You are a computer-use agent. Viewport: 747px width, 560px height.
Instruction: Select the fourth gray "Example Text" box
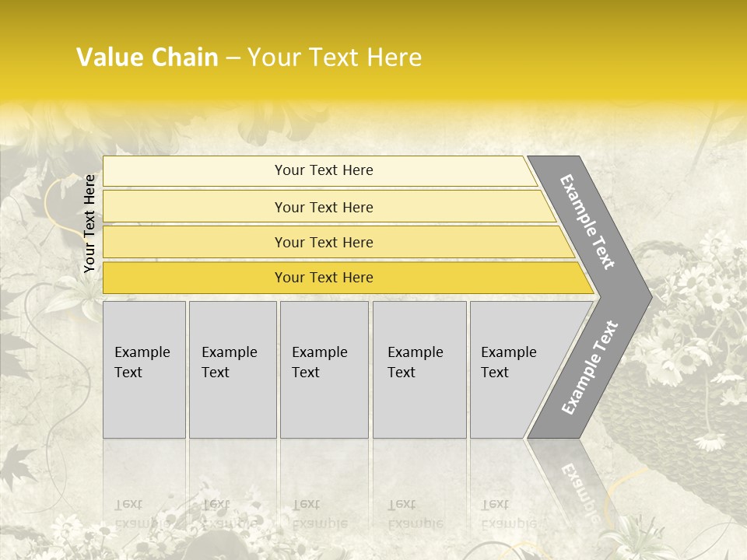tap(419, 369)
